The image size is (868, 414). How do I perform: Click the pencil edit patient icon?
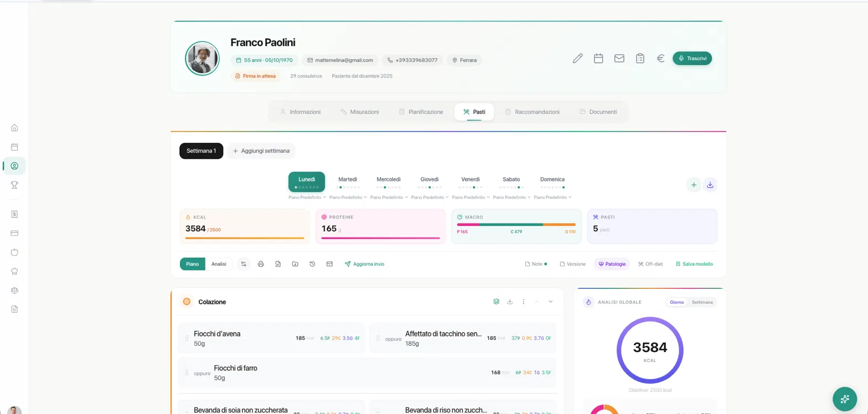pos(577,58)
